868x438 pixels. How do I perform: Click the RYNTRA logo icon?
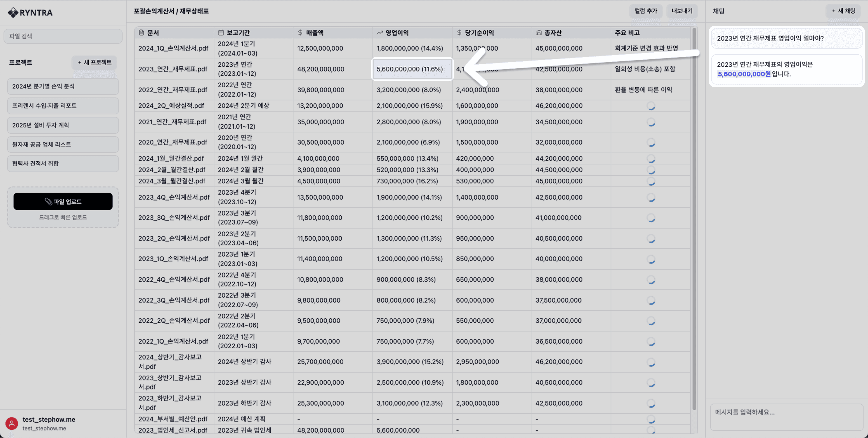click(13, 12)
